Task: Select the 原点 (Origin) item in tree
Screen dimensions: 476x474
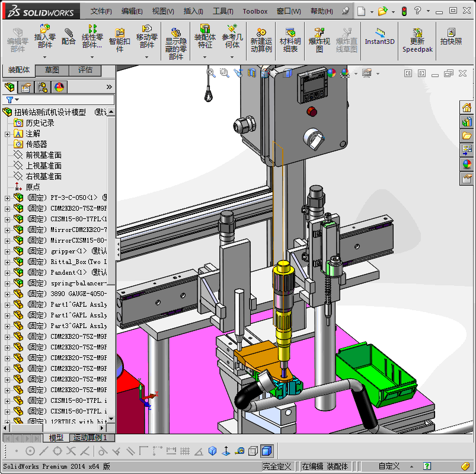Action: (x=33, y=187)
